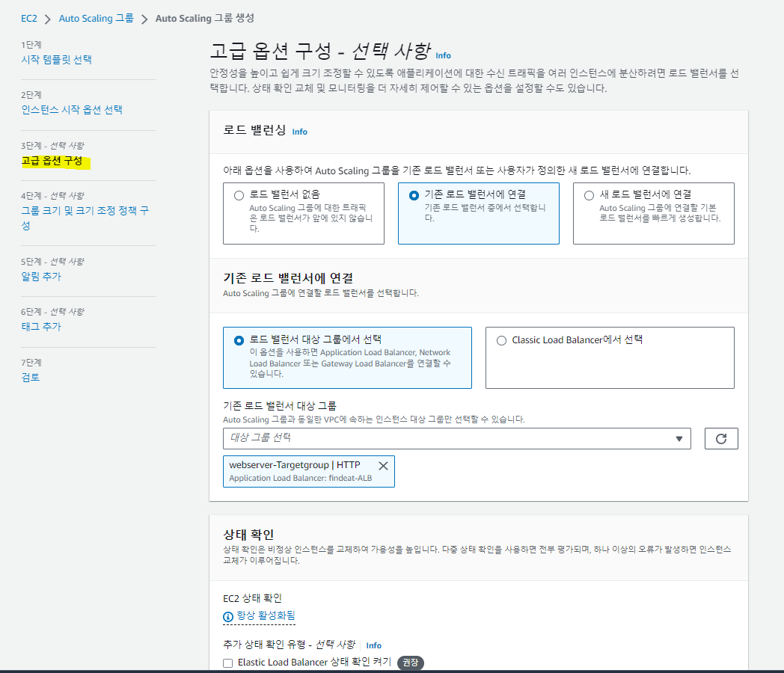Click the 권장 badge
This screenshot has height=673, width=784.
pyautogui.click(x=411, y=663)
